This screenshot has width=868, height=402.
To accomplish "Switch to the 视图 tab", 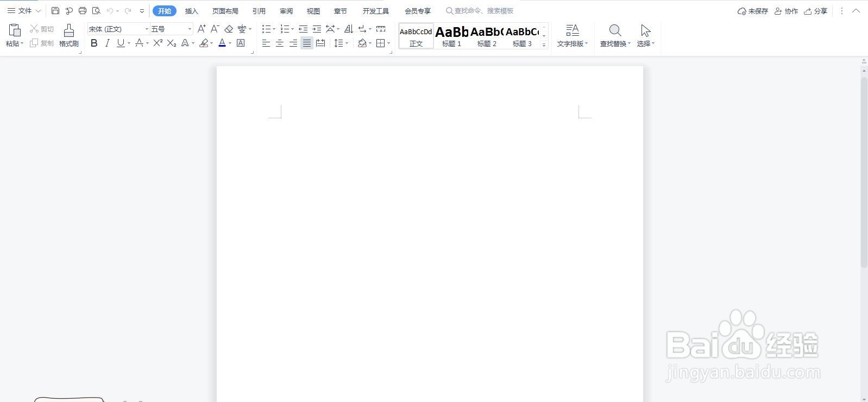I will 313,11.
